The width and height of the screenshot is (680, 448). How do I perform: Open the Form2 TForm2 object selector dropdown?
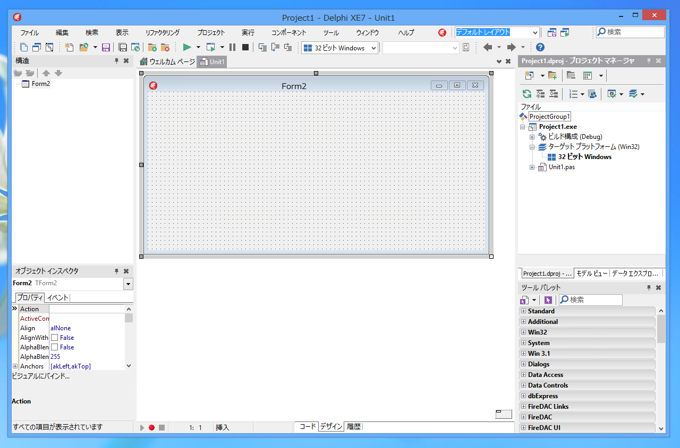click(128, 284)
